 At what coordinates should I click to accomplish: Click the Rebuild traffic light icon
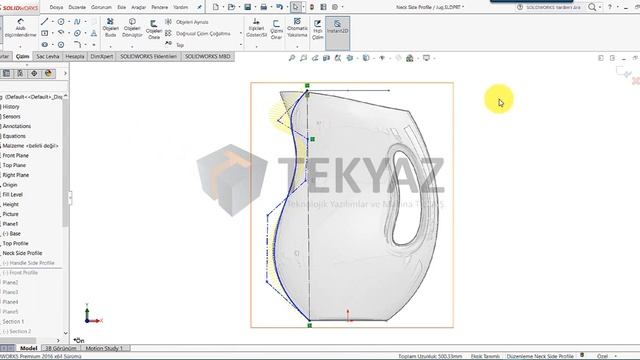point(312,7)
